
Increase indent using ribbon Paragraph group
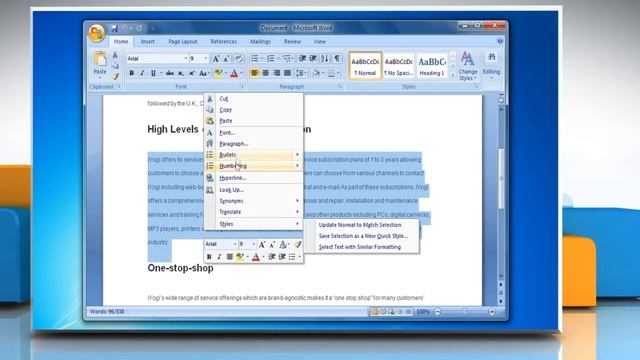click(x=313, y=59)
